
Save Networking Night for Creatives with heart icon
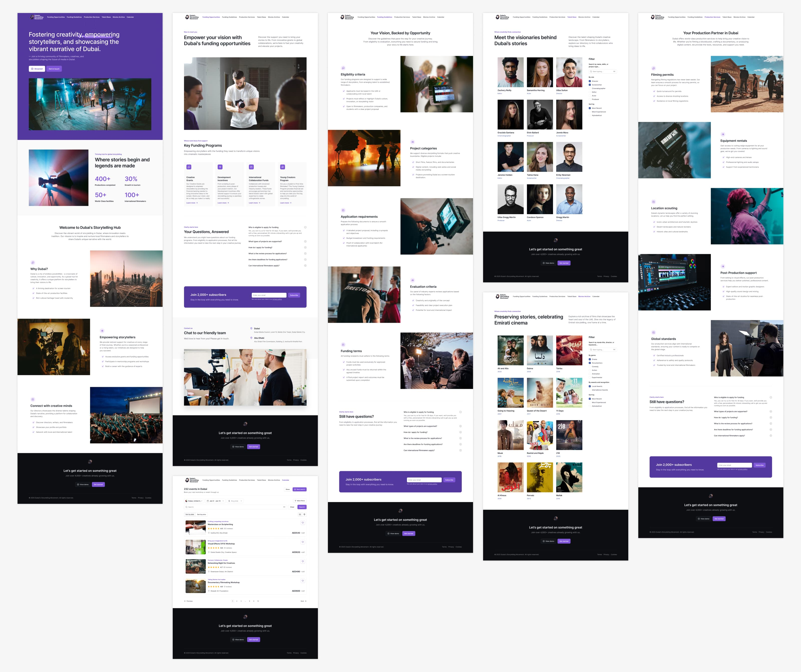(x=303, y=561)
